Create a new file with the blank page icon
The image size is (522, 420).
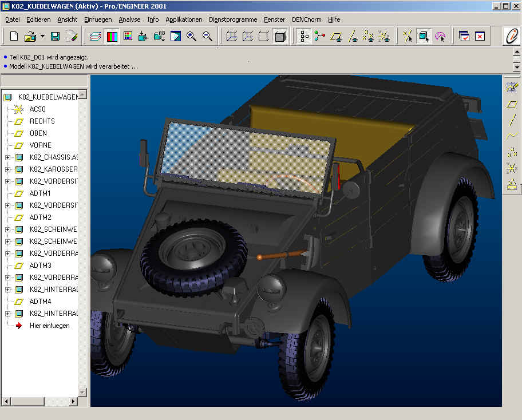(14, 36)
